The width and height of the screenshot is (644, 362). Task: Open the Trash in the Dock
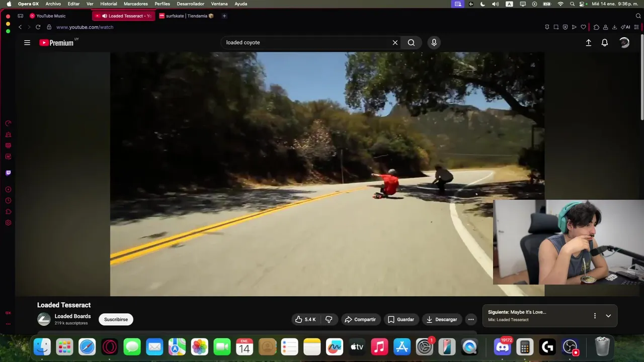tap(602, 347)
